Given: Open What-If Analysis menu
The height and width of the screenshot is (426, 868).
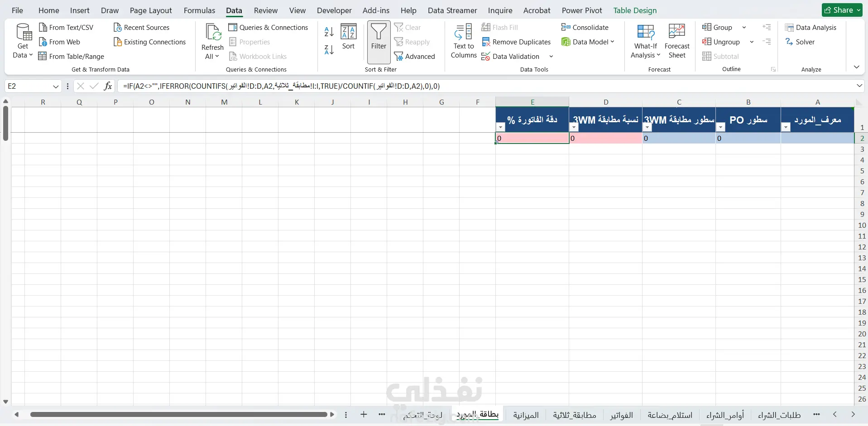Looking at the screenshot, I should click(x=645, y=41).
